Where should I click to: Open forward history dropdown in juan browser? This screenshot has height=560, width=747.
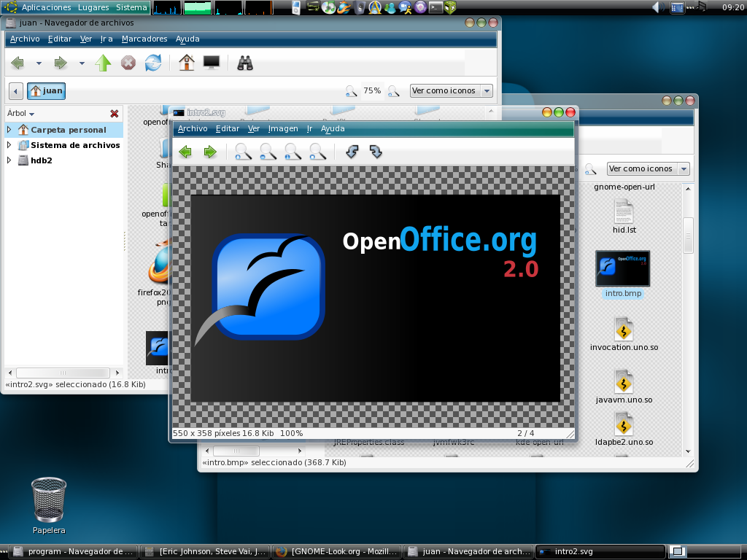[82, 63]
